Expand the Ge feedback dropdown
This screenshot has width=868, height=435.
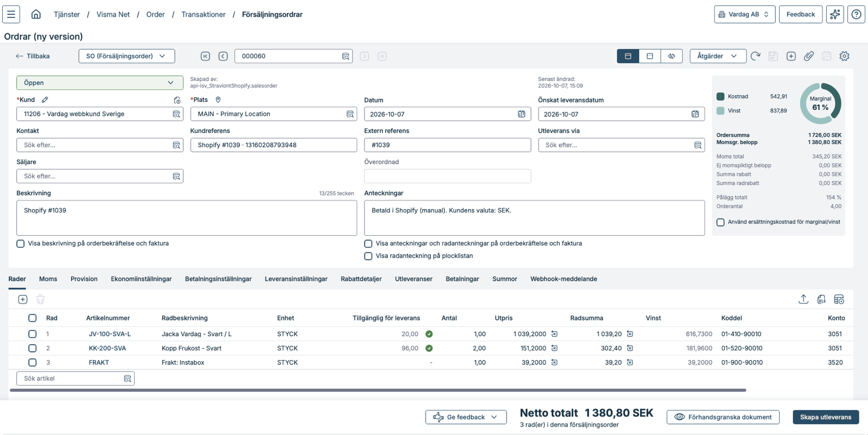(x=466, y=417)
